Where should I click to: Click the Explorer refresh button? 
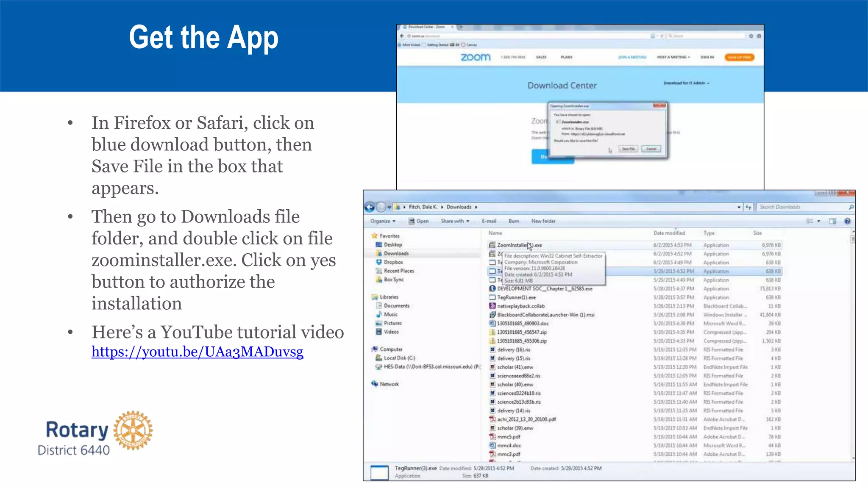[748, 207]
